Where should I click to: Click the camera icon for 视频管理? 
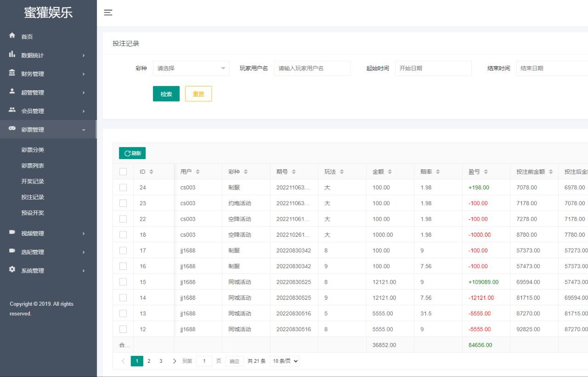[x=12, y=233]
